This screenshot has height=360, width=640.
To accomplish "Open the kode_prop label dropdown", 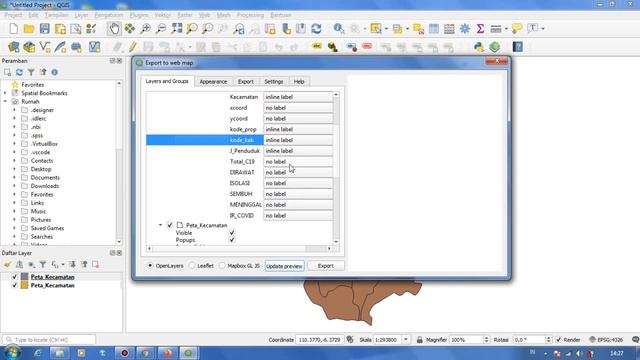I will pyautogui.click(x=298, y=129).
